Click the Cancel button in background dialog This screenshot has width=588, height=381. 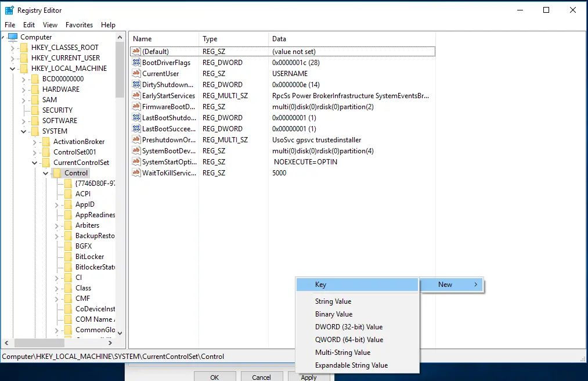tap(261, 376)
